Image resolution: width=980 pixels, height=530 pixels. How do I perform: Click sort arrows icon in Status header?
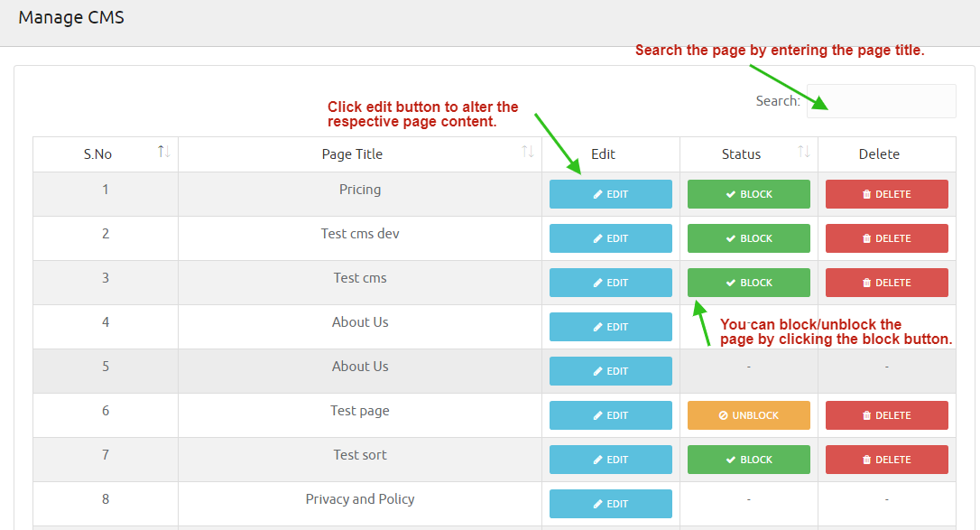pyautogui.click(x=803, y=153)
